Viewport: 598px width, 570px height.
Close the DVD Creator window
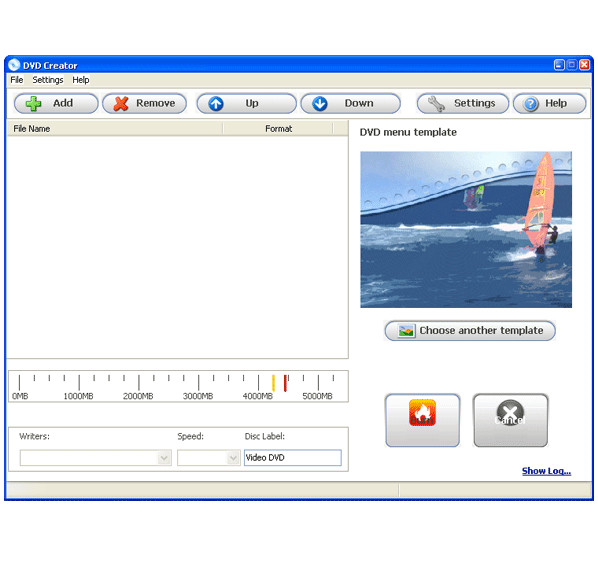584,65
